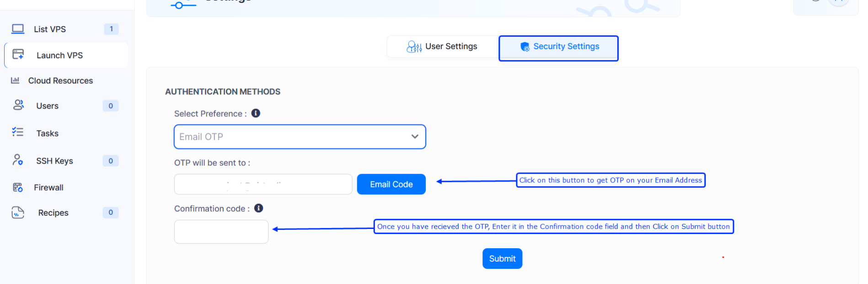
Task: Click the Cloud Resources chart icon
Action: [15, 80]
